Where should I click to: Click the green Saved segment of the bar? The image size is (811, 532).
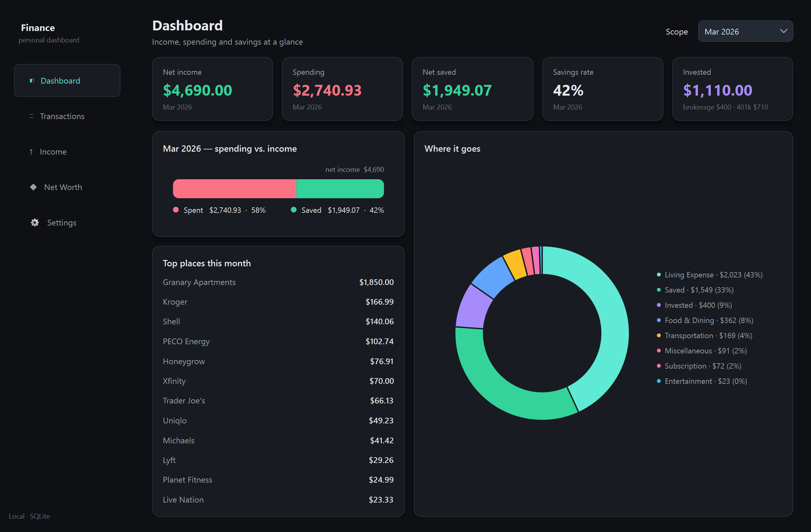pos(340,189)
